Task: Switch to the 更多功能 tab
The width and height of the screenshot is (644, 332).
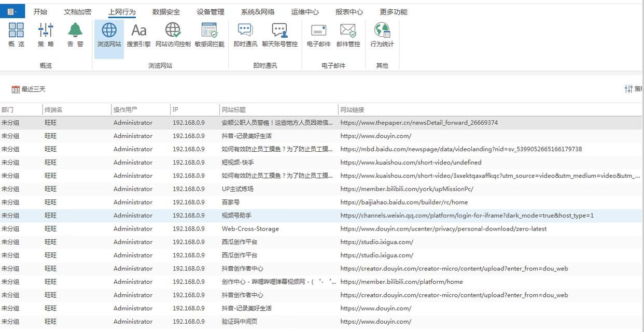Action: click(x=394, y=11)
